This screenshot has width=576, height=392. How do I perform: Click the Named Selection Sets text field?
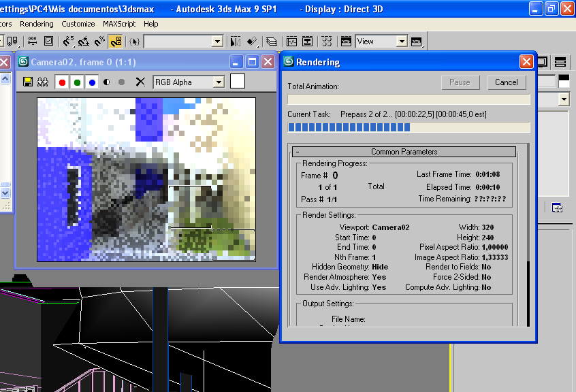click(x=178, y=42)
